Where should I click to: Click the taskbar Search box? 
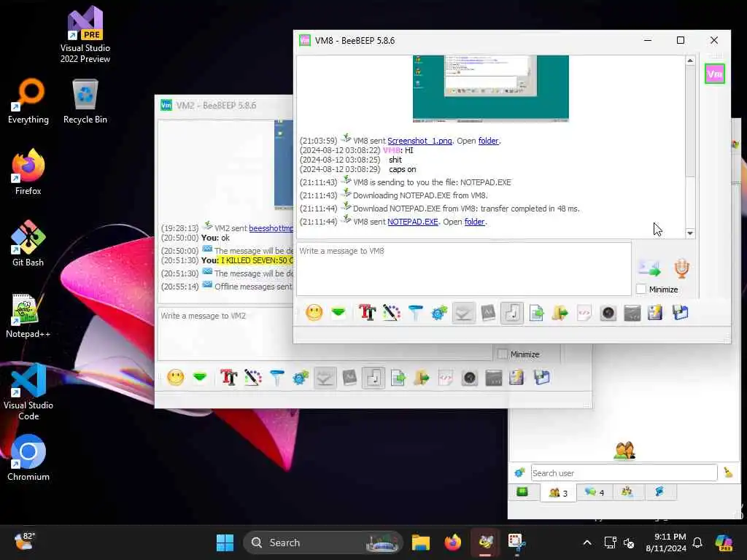[x=323, y=542]
